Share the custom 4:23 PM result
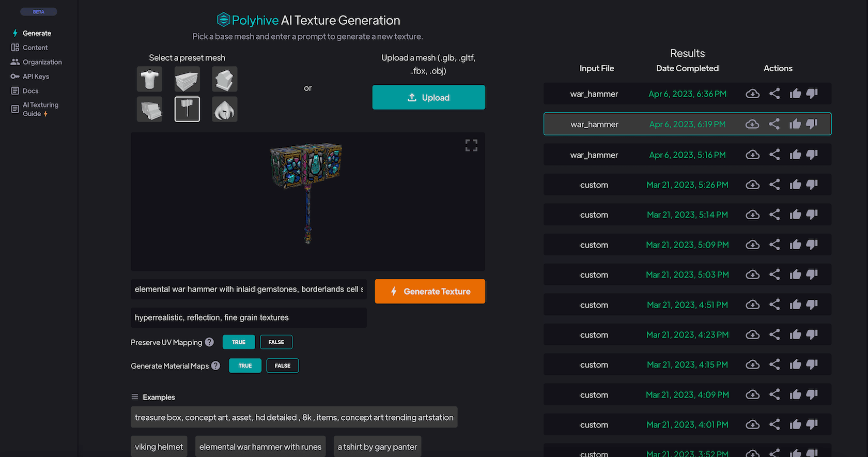The height and width of the screenshot is (457, 868). (x=774, y=334)
